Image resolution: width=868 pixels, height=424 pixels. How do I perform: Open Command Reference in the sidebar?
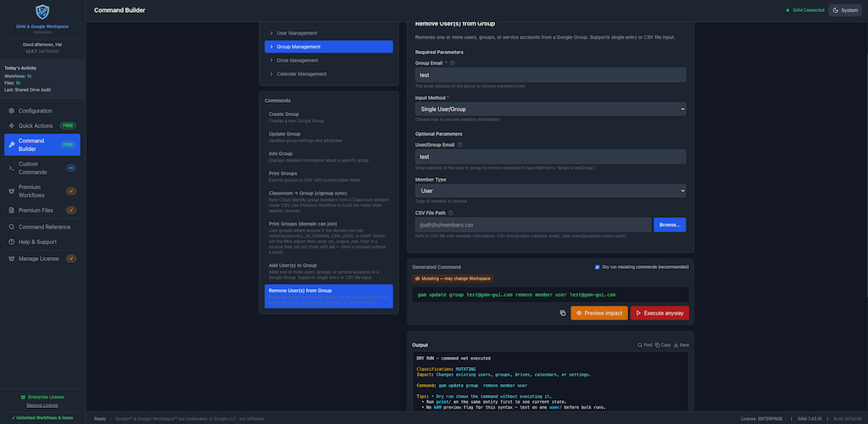pyautogui.click(x=42, y=227)
